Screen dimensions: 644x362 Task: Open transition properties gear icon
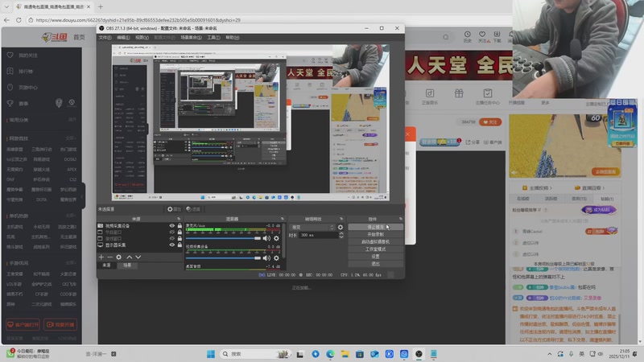[340, 227]
